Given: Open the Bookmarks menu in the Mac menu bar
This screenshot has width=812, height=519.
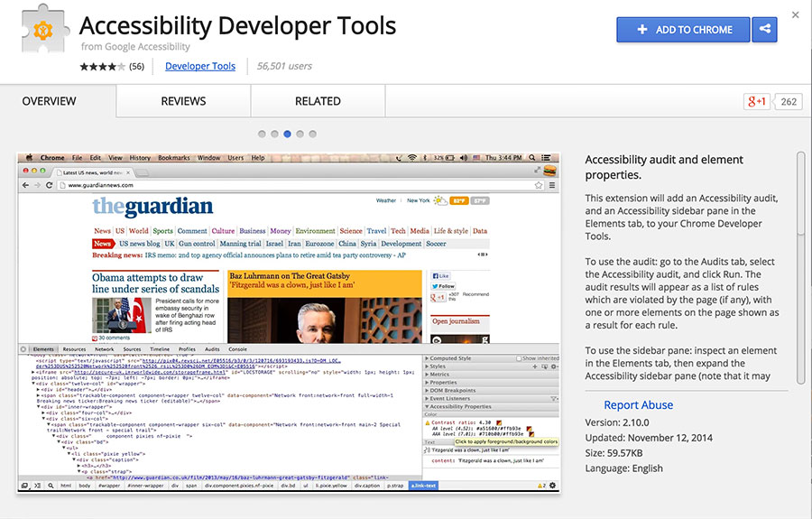Looking at the screenshot, I should tap(174, 157).
